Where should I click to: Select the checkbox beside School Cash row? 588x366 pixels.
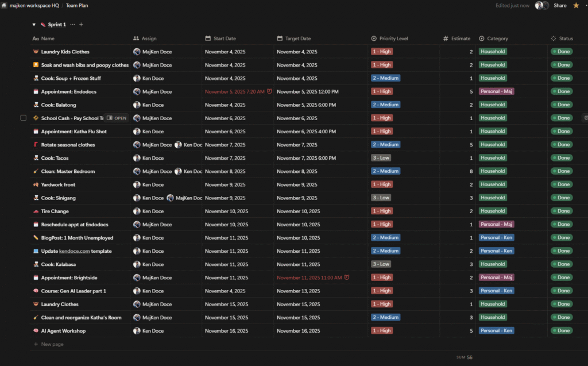pyautogui.click(x=23, y=118)
